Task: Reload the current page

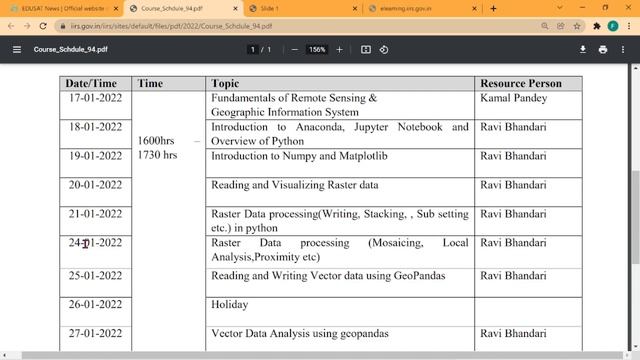Action: pyautogui.click(x=43, y=26)
